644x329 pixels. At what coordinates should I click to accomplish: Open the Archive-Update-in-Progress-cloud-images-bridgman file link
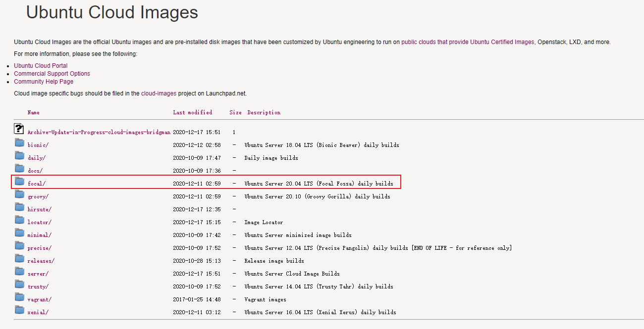click(99, 132)
